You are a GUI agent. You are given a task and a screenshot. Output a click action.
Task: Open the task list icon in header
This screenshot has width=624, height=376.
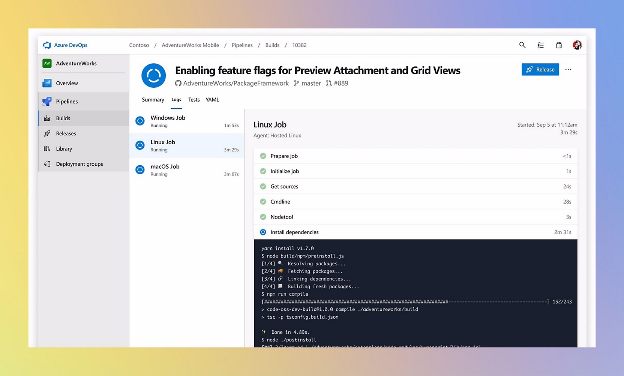point(540,45)
